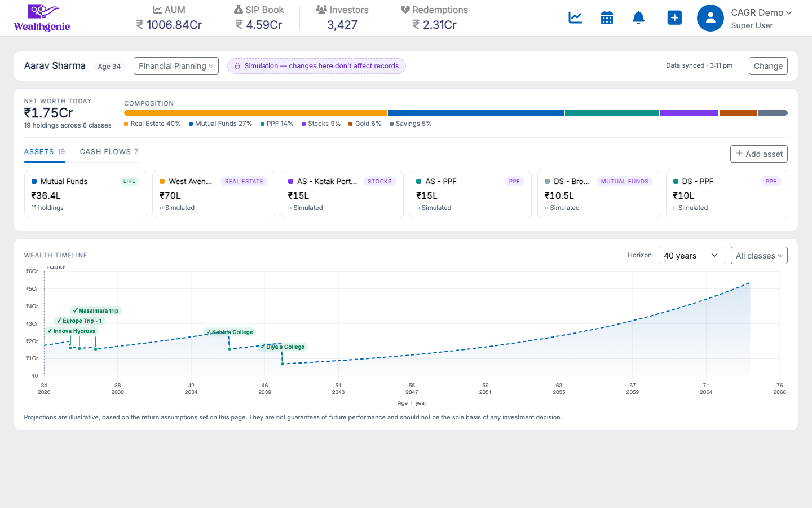Click the Age 34 badge
812x508 pixels.
click(x=109, y=67)
